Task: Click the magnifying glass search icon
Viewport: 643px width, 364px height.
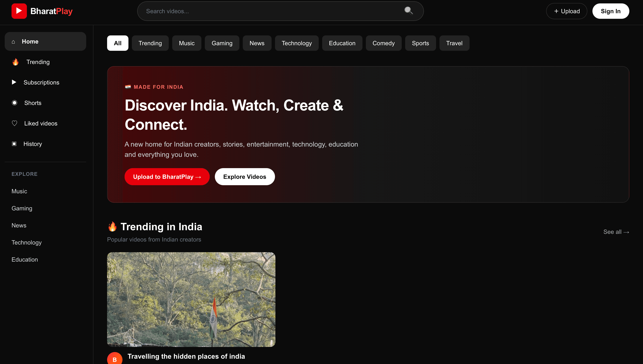Action: [408, 11]
